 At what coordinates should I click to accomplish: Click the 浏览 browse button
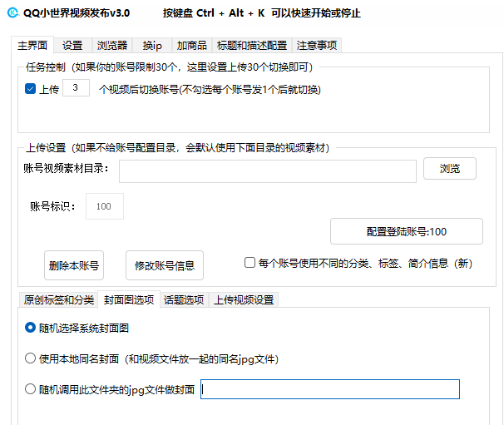tap(449, 168)
